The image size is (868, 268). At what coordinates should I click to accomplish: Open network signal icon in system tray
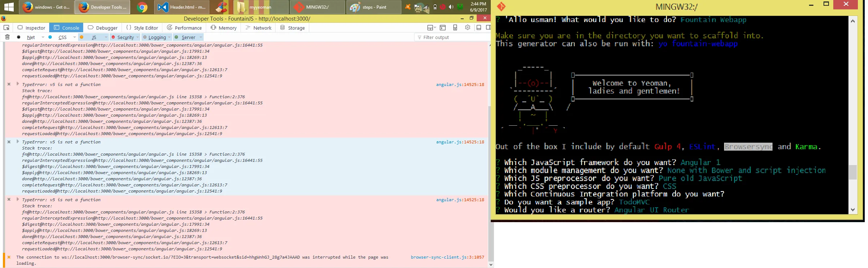coord(426,7)
